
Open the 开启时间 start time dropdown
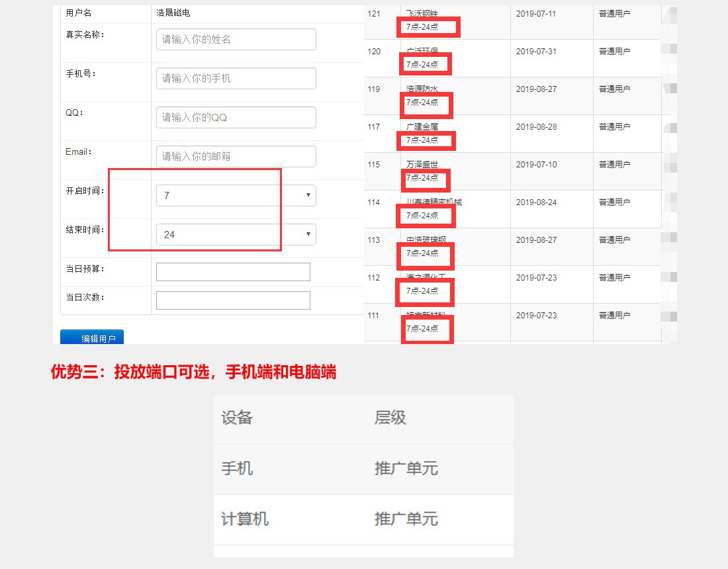[x=236, y=196]
